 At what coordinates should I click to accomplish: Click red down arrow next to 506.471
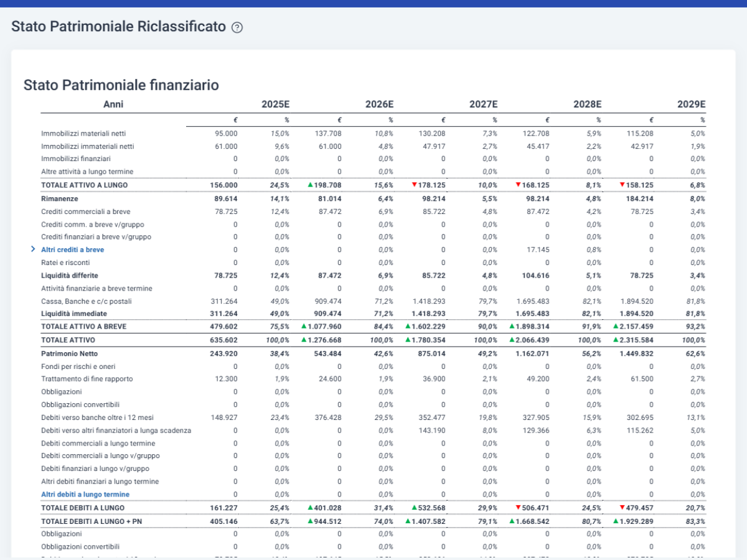click(x=517, y=508)
